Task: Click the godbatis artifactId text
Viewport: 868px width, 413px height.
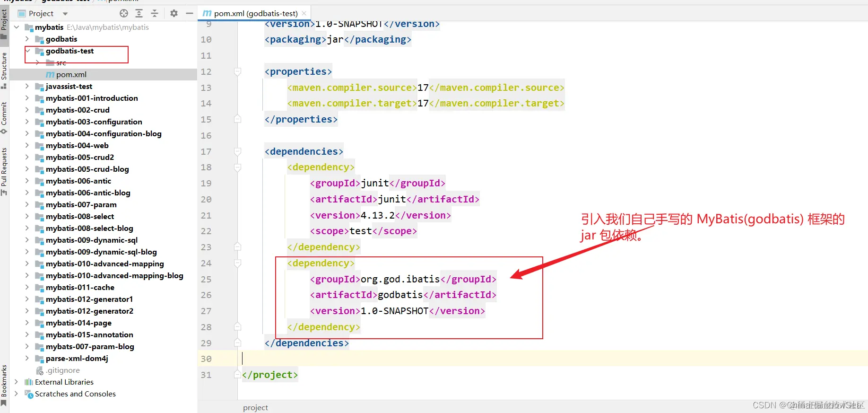Action: pos(400,295)
